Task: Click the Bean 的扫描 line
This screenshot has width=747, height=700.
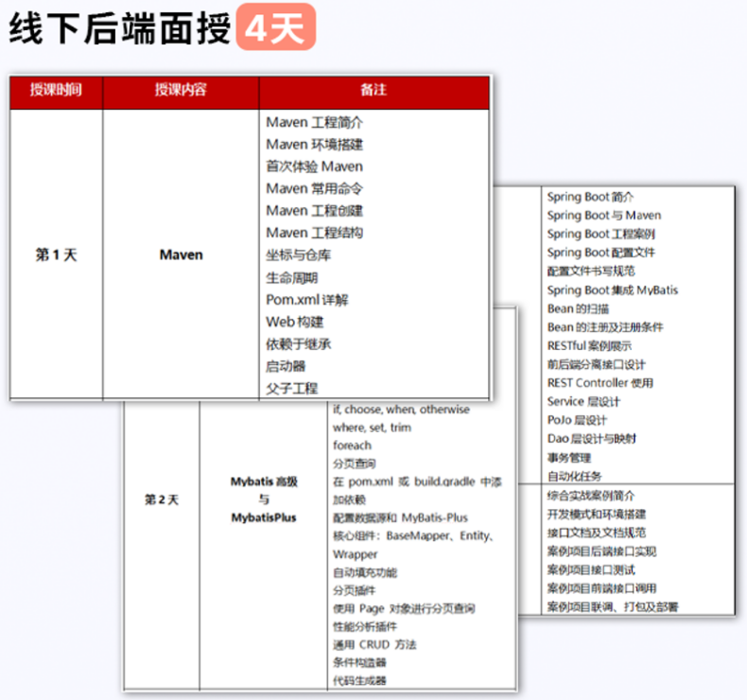Action: [578, 308]
